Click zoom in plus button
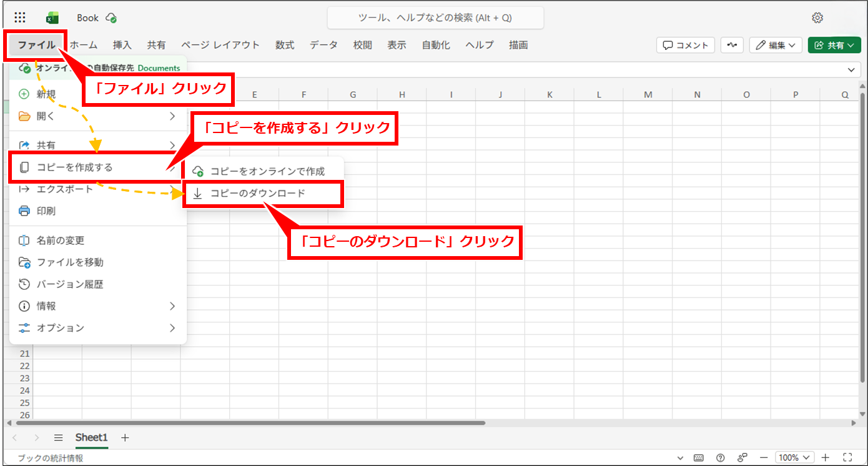Screen dimensions: 868x466 click(826, 457)
